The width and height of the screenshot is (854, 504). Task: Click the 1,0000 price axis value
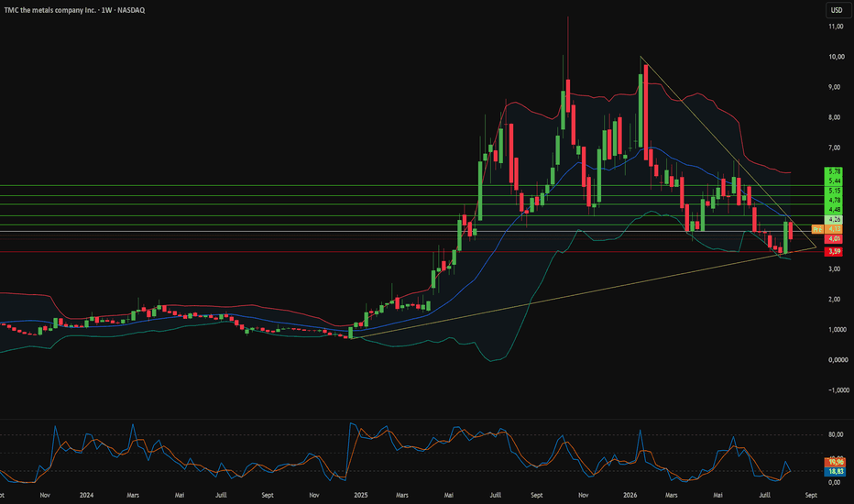point(838,330)
